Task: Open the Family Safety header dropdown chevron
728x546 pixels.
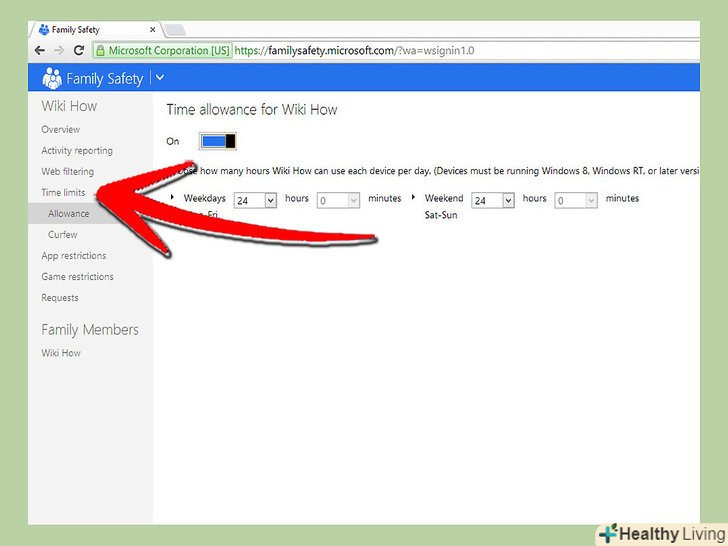Action: click(160, 78)
